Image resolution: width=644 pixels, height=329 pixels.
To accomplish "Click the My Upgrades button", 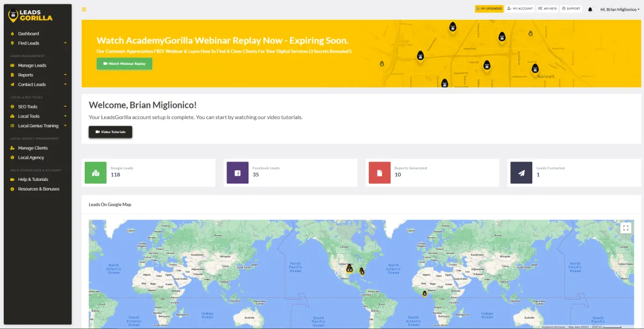I will tap(489, 9).
